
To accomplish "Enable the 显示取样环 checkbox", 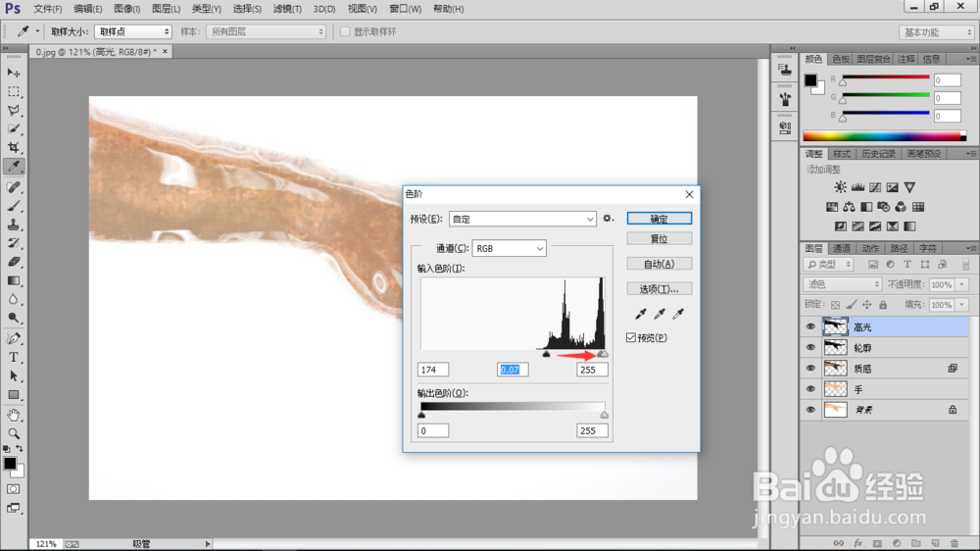I will [345, 32].
